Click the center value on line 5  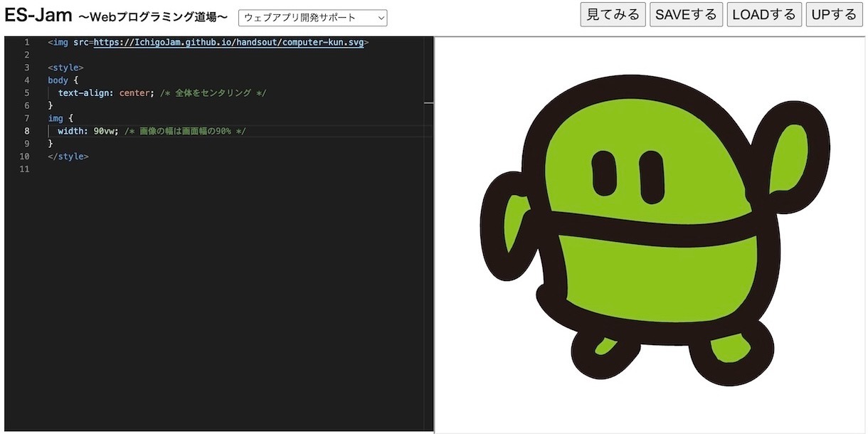(134, 93)
